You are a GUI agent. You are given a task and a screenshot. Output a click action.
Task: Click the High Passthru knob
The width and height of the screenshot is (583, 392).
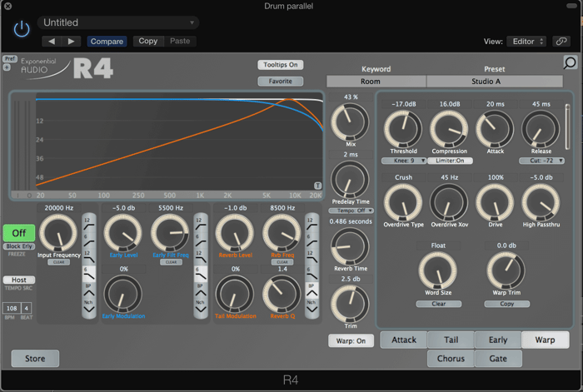pyautogui.click(x=541, y=202)
